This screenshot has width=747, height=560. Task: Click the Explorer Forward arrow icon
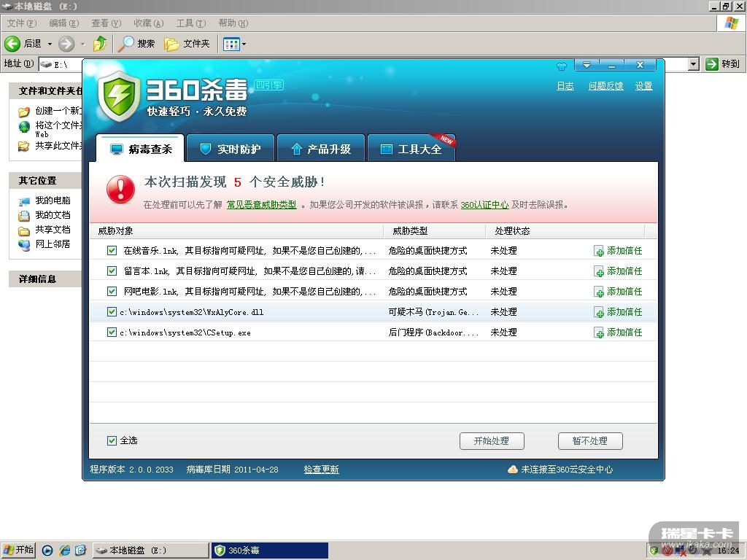click(x=66, y=44)
